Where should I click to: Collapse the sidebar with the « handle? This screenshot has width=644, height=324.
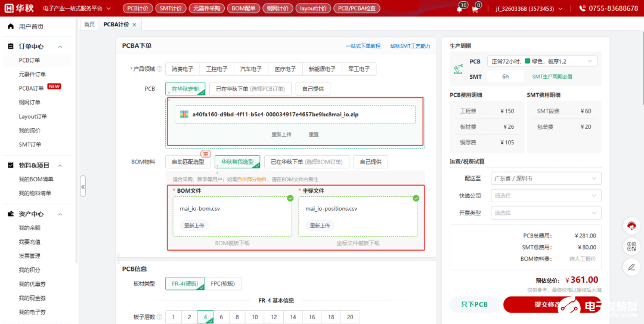tap(82, 187)
